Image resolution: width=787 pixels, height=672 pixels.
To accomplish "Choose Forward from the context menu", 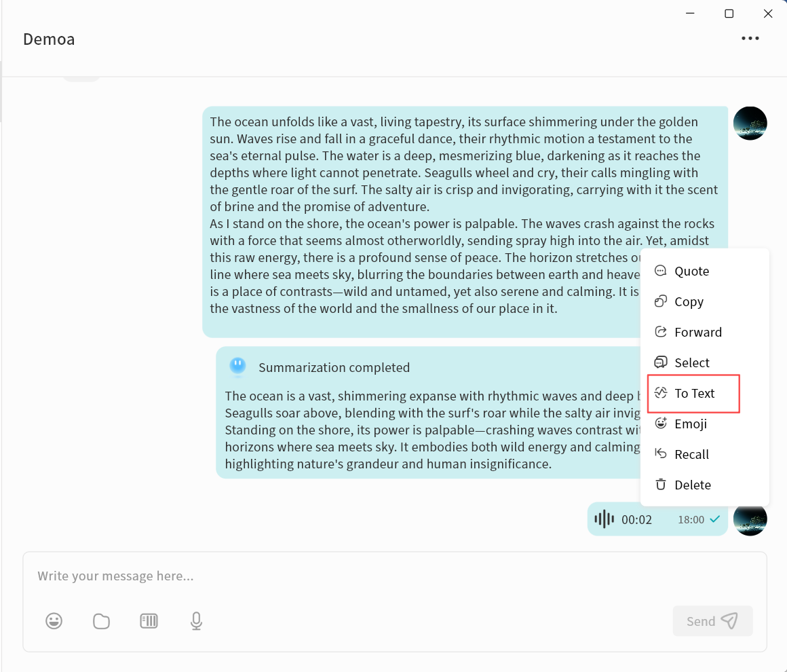I will click(x=697, y=332).
